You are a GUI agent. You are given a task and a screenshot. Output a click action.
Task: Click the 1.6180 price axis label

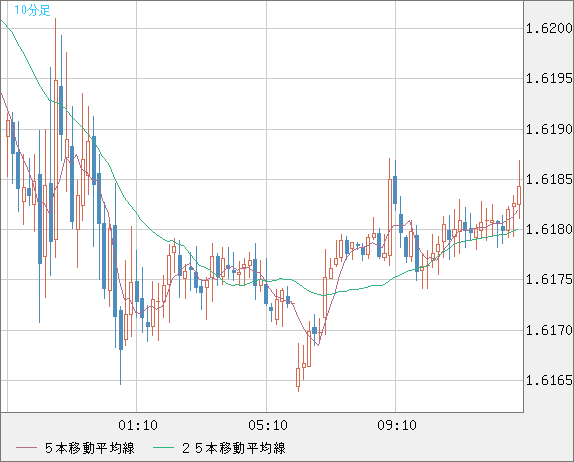[x=549, y=230]
